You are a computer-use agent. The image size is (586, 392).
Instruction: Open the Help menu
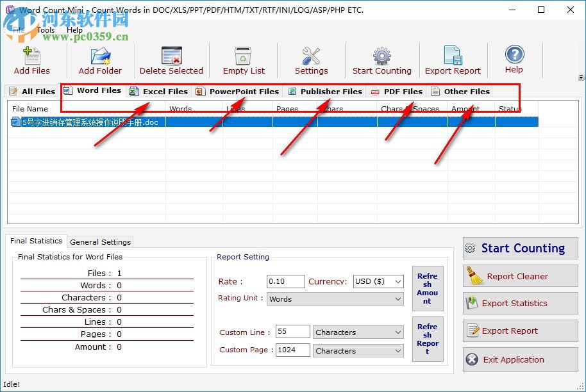[x=74, y=30]
